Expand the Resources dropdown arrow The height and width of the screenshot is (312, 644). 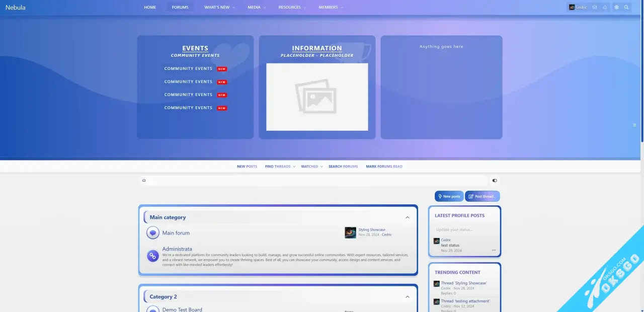click(x=305, y=8)
